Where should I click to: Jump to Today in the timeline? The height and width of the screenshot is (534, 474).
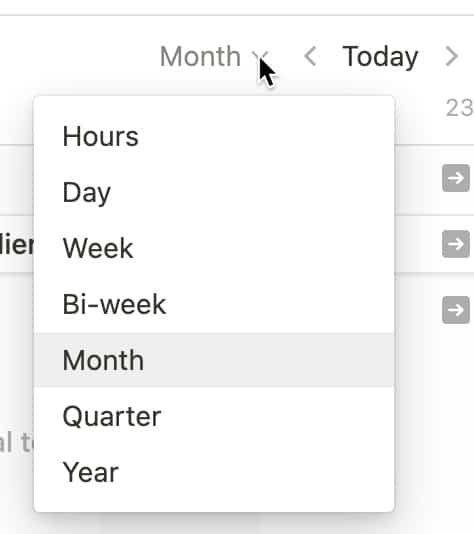click(380, 57)
